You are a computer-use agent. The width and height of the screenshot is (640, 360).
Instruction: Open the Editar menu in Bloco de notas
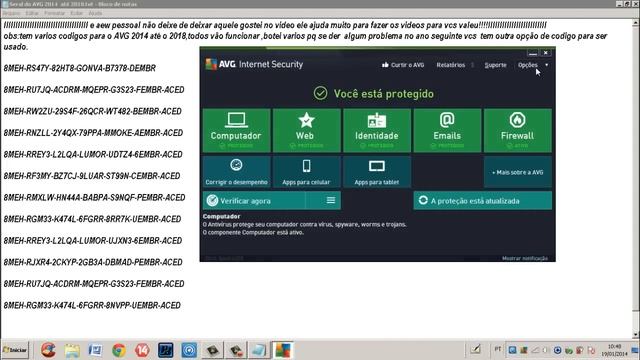[31, 13]
